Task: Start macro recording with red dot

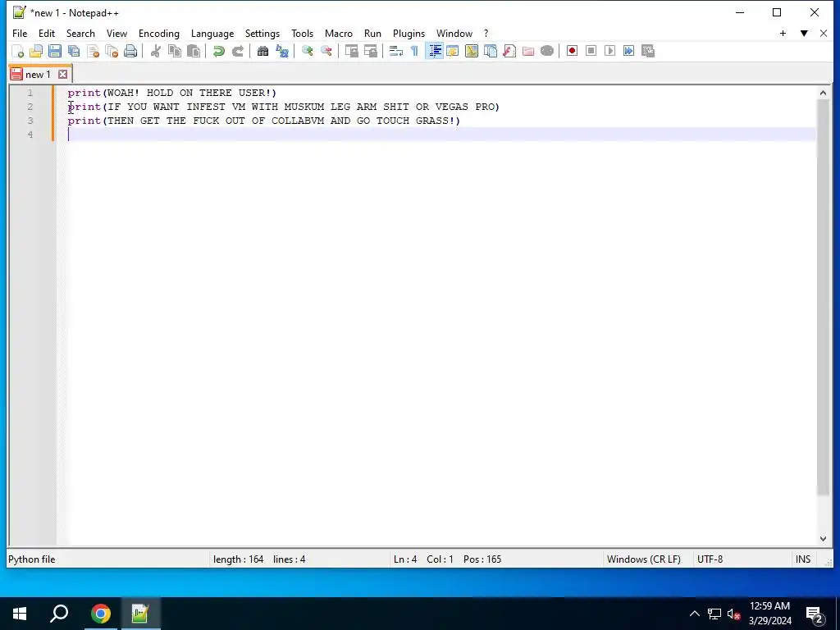Action: click(x=572, y=51)
